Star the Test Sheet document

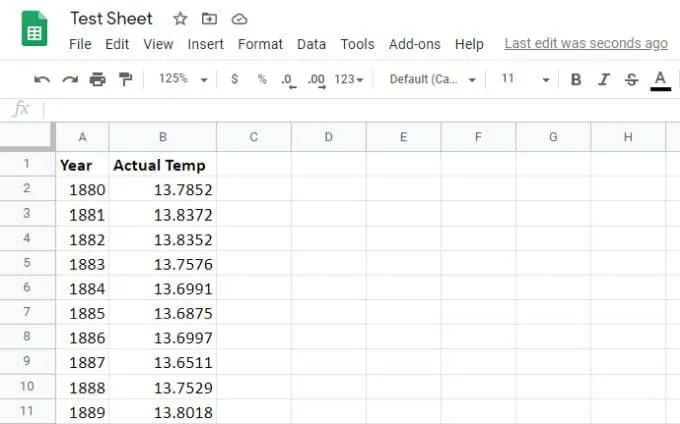[x=180, y=19]
